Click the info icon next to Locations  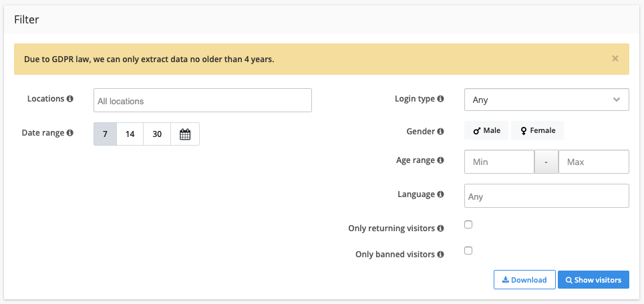tap(70, 99)
